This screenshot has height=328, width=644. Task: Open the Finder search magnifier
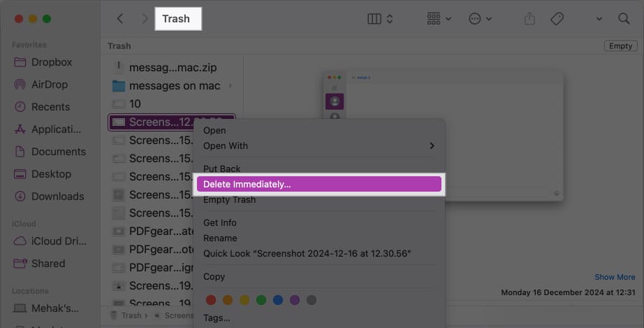624,18
